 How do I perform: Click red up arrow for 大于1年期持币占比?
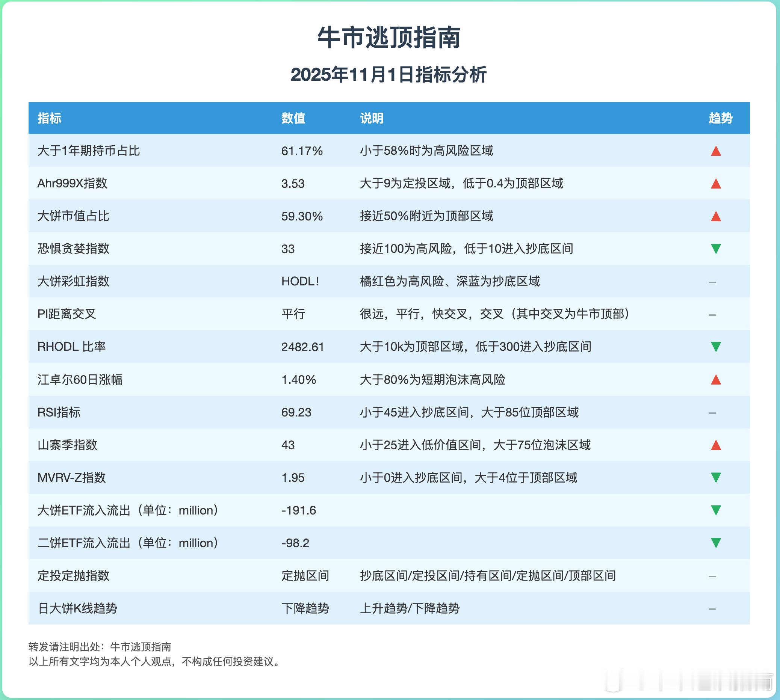coord(715,151)
